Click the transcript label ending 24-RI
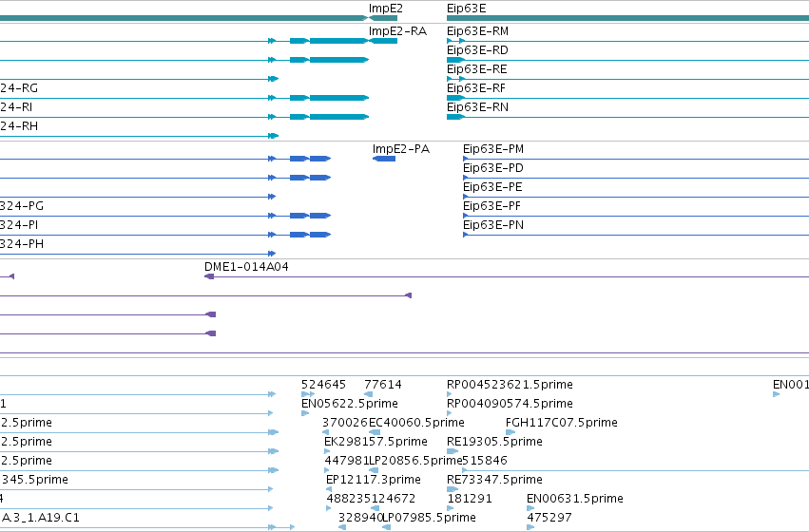Screen dimensions: 809x532 click(x=16, y=107)
